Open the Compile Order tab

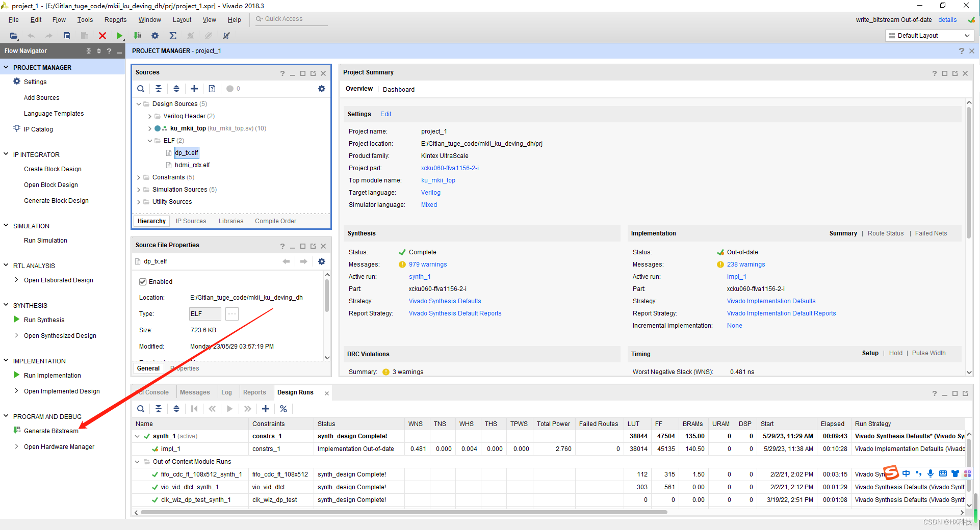(x=275, y=221)
